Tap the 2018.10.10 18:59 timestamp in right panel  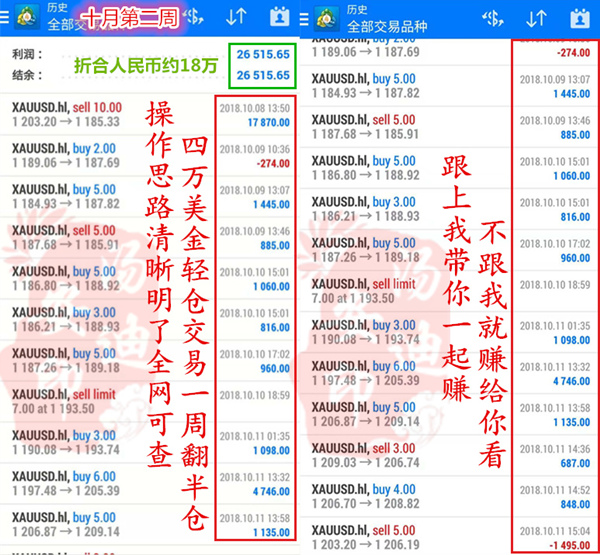point(555,285)
